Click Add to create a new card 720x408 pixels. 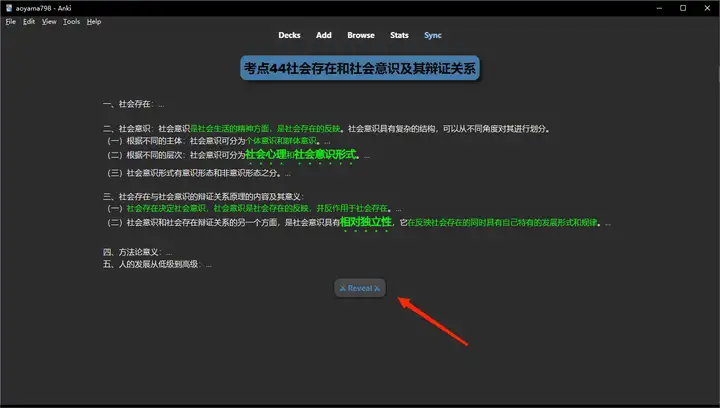point(324,35)
